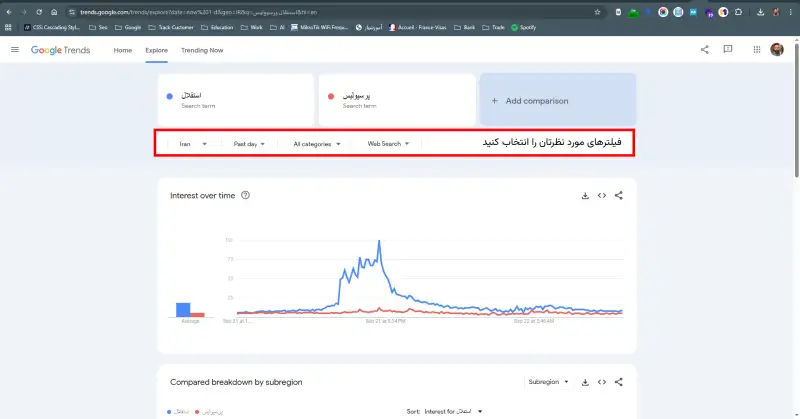Image resolution: width=800 pixels, height=419 pixels.
Task: Download the Interest over time chart
Action: click(585, 196)
